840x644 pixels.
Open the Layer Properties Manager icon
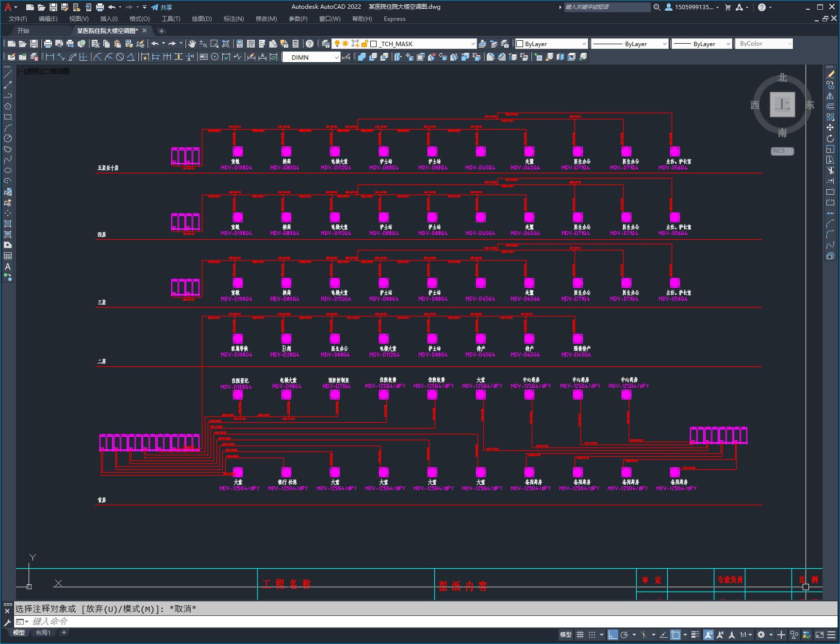(x=326, y=44)
